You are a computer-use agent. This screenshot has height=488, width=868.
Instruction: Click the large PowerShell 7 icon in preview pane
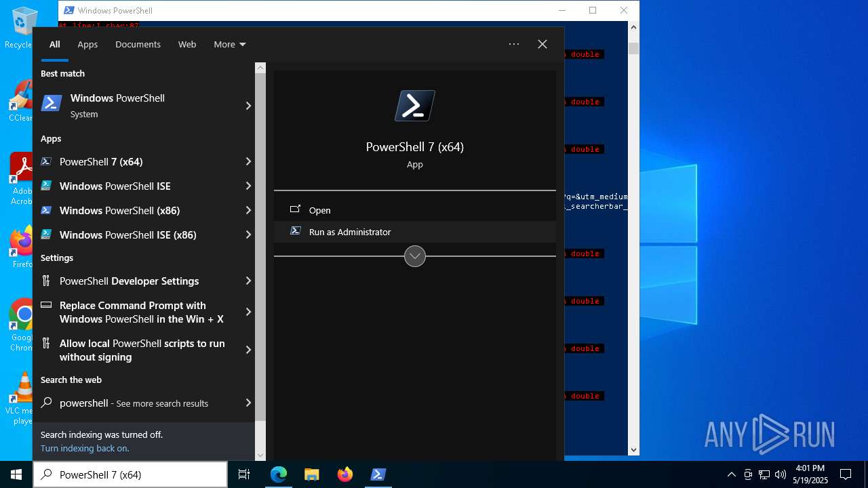415,106
